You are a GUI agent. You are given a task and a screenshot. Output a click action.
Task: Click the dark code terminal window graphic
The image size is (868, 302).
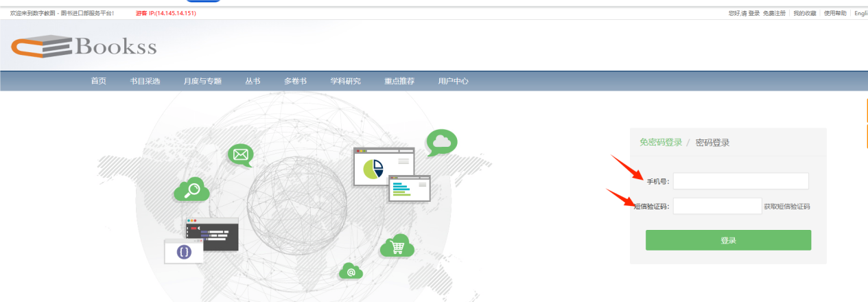click(211, 233)
